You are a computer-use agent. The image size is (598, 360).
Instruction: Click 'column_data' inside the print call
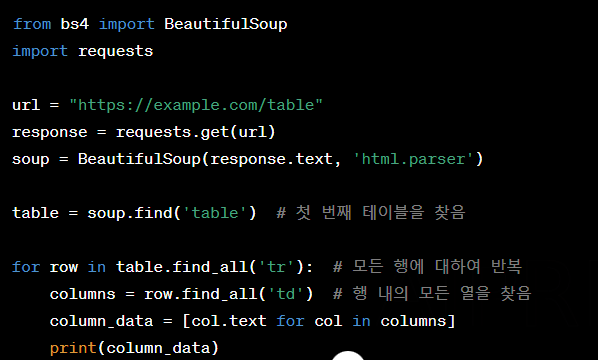coord(158,349)
